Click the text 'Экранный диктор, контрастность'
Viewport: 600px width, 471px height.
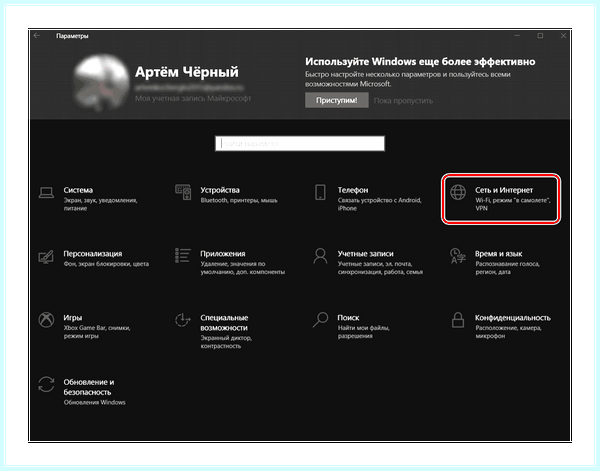pyautogui.click(x=226, y=342)
